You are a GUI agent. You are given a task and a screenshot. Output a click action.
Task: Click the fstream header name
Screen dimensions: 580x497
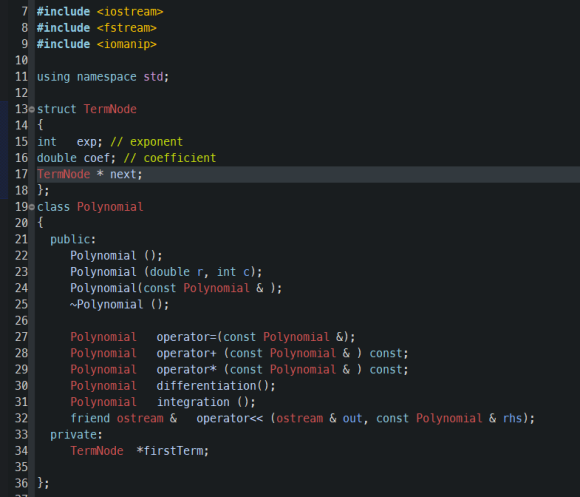tap(127, 28)
